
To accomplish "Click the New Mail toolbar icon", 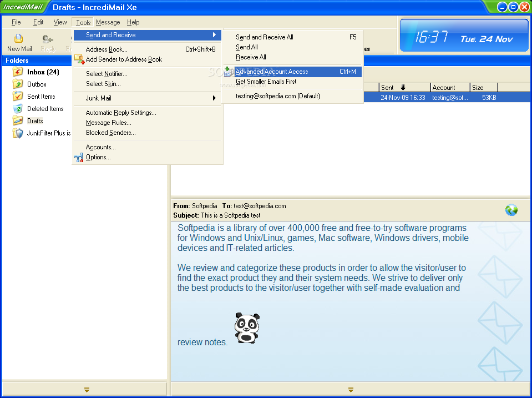I will (x=19, y=38).
